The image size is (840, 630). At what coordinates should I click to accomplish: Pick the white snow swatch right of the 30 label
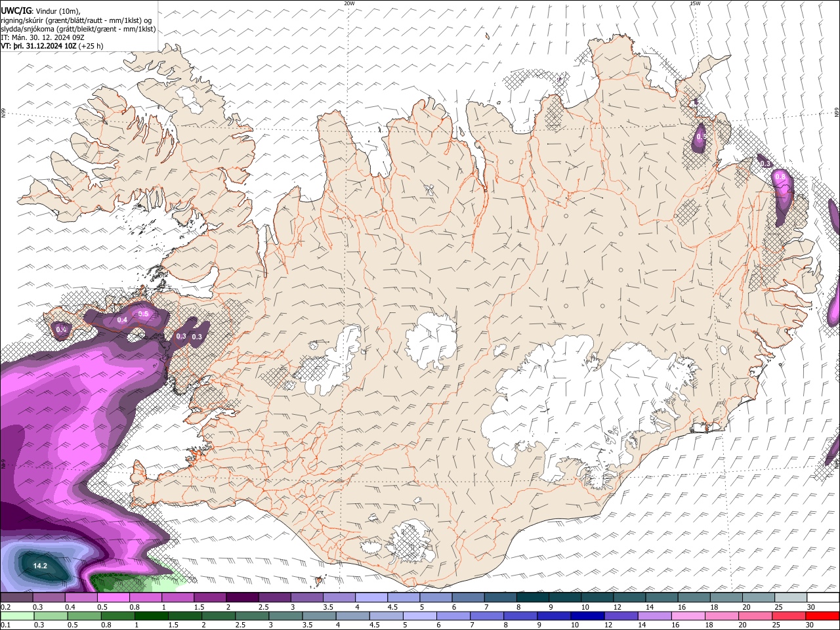pos(823,598)
